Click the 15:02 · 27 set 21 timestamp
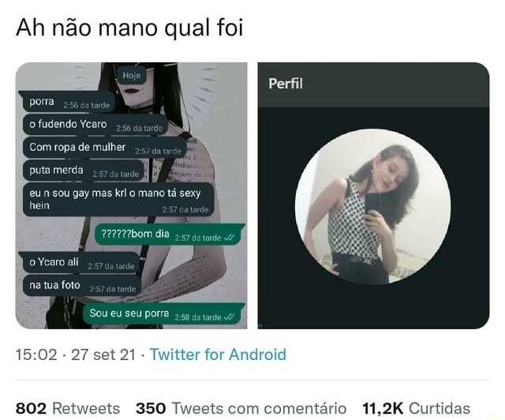The image size is (505, 420). pos(76,354)
